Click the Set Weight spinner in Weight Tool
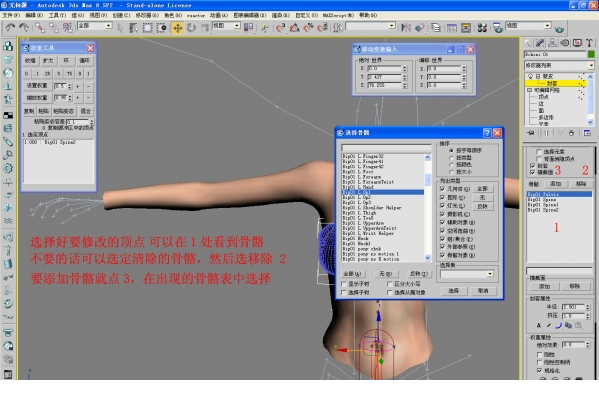Viewport: 599px width, 395px height. point(70,86)
